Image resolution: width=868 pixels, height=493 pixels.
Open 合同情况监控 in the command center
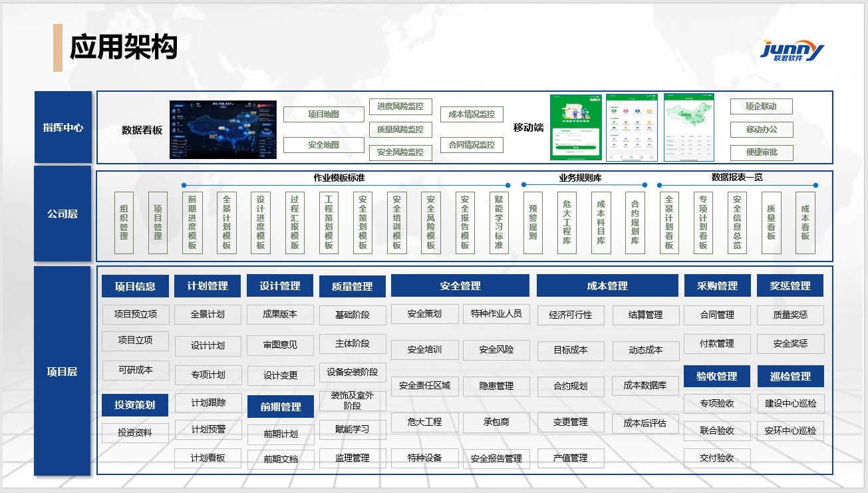(x=472, y=145)
